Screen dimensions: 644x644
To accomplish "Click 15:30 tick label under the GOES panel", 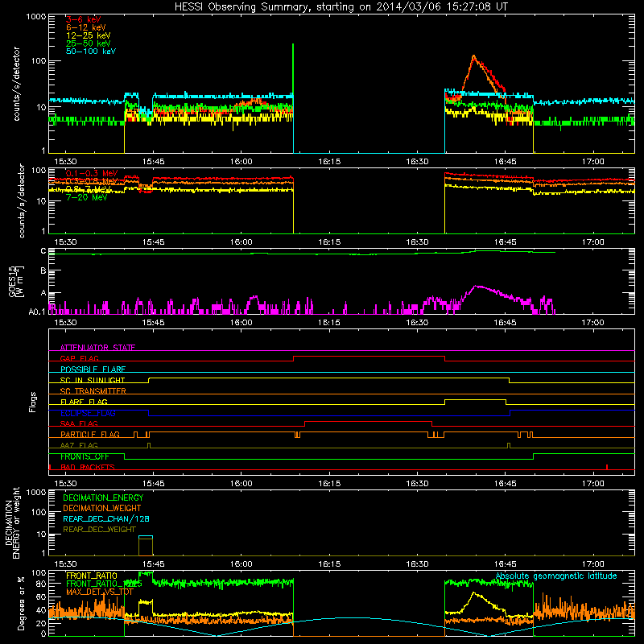I will click(x=65, y=323).
